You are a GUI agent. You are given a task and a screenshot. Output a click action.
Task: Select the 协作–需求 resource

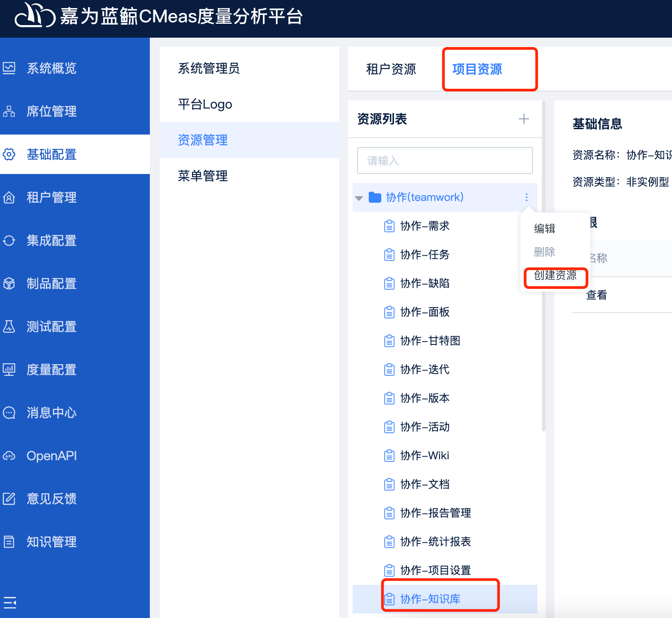coord(445,226)
